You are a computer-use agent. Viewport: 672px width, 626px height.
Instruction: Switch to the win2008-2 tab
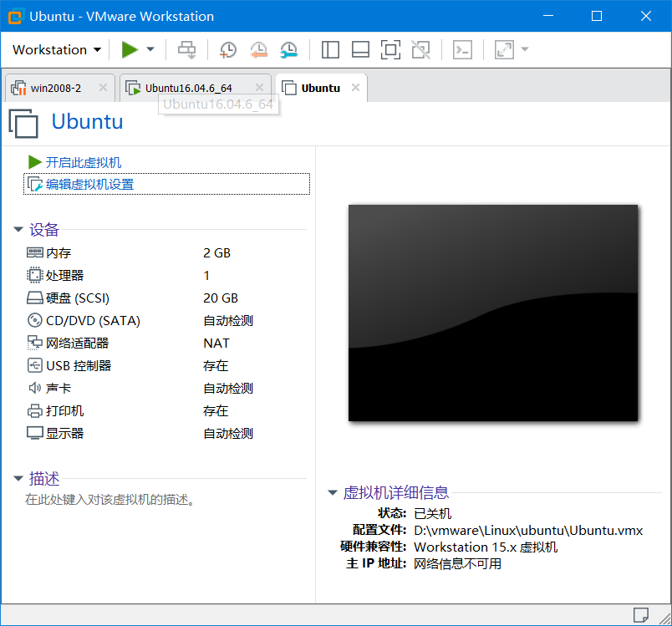click(x=59, y=87)
